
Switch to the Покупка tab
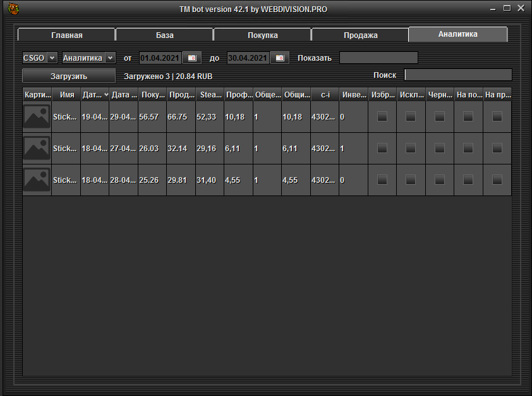coord(262,35)
